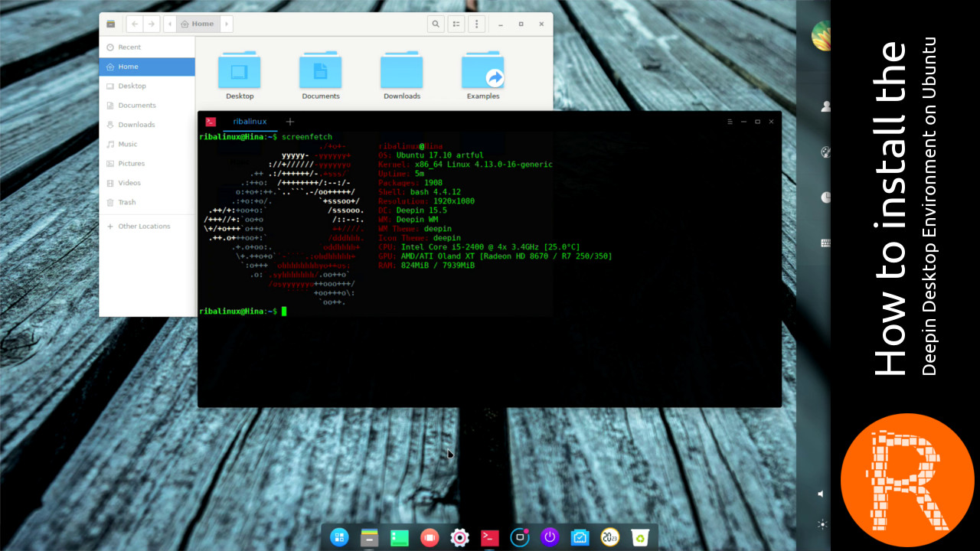This screenshot has width=980, height=551.
Task: Select the ribalinux terminal tab
Action: click(x=250, y=122)
